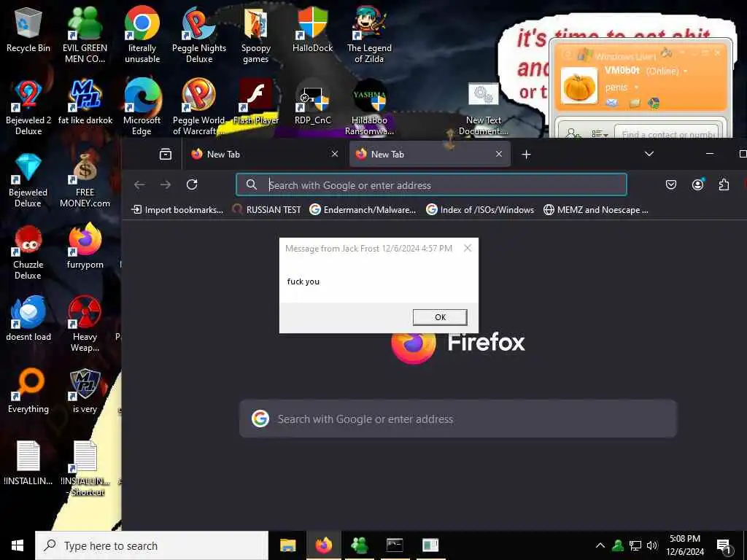Reload the current Firefox page
Screen dimensions: 747x560
click(192, 184)
